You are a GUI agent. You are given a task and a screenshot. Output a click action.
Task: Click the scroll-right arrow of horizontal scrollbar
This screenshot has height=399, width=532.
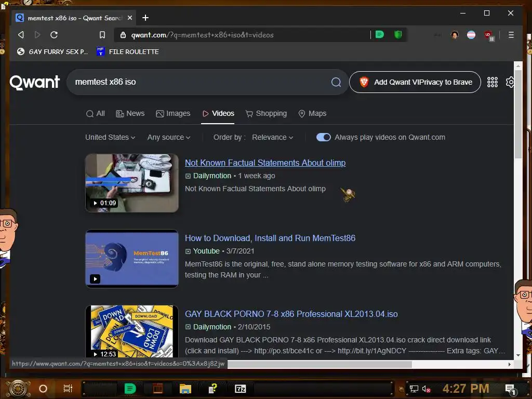click(509, 364)
